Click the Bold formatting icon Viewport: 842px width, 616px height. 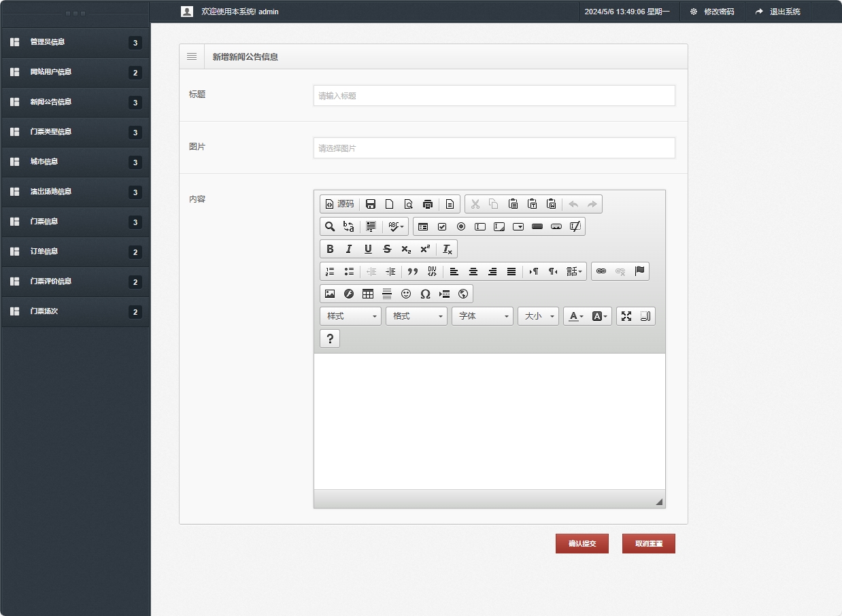pos(330,249)
